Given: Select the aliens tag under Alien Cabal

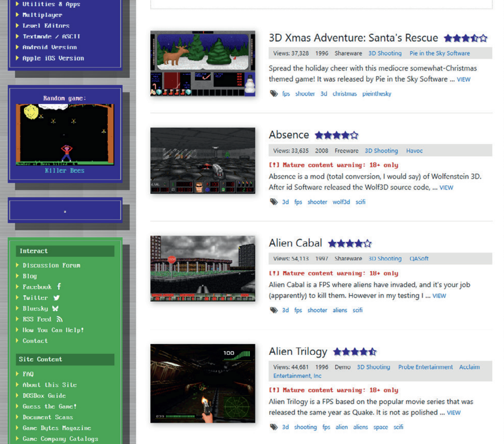Looking at the screenshot, I should point(340,310).
